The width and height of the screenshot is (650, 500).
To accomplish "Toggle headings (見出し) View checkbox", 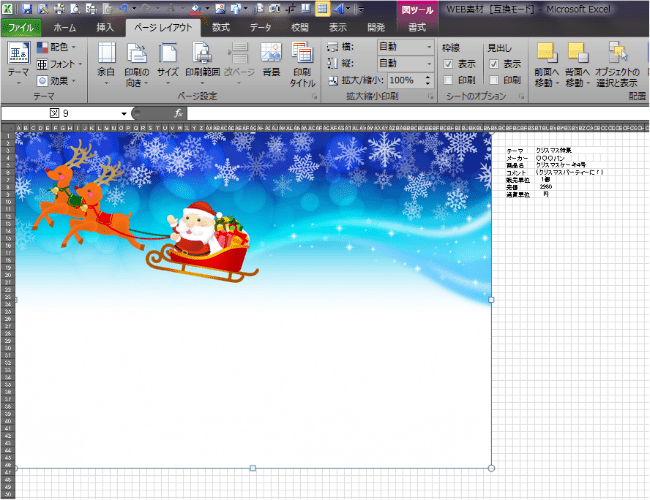I will pos(494,64).
